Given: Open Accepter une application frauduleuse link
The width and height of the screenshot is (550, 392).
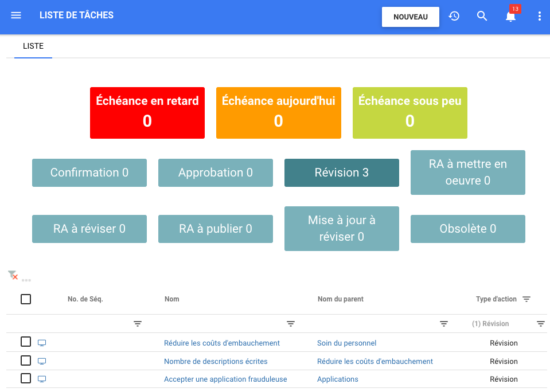Looking at the screenshot, I should click(225, 379).
